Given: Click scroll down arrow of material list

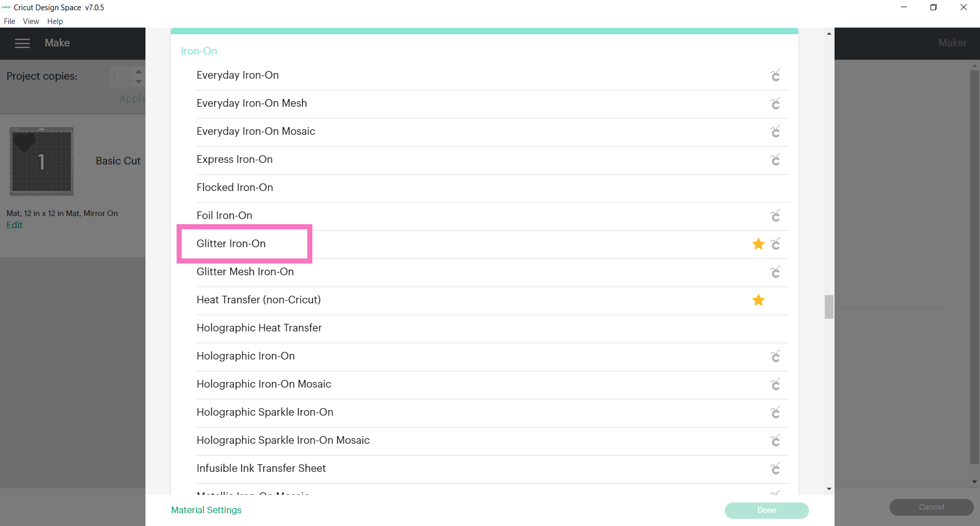Looking at the screenshot, I should pos(829,489).
